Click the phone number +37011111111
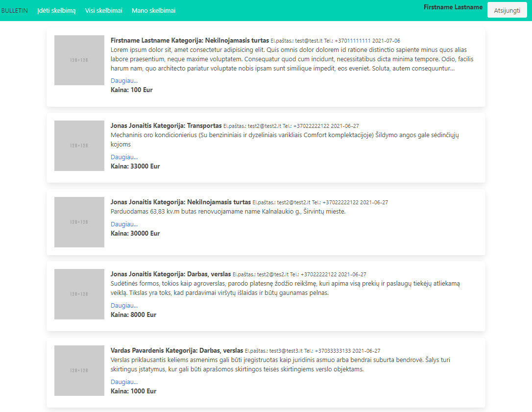Image resolution: width=532 pixels, height=412 pixels. tap(354, 41)
